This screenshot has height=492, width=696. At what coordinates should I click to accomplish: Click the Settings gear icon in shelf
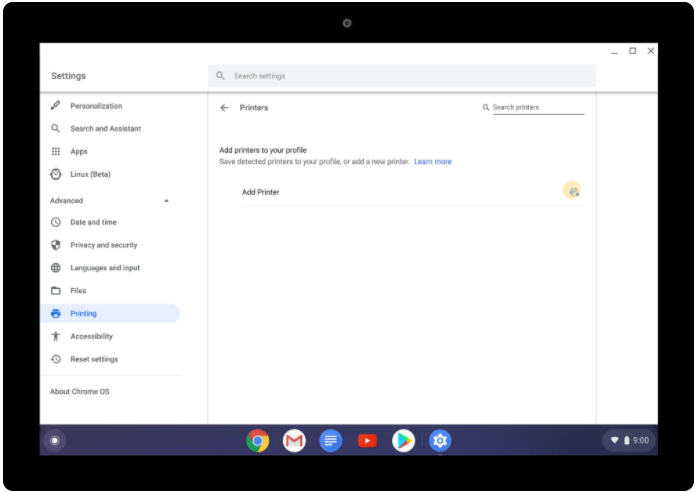pos(440,440)
